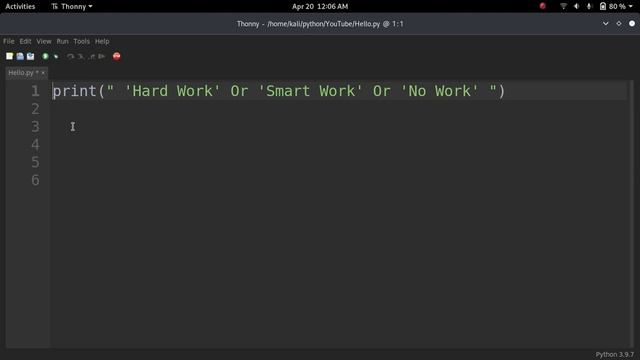Open the Run menu
Image resolution: width=640 pixels, height=360 pixels.
point(62,41)
